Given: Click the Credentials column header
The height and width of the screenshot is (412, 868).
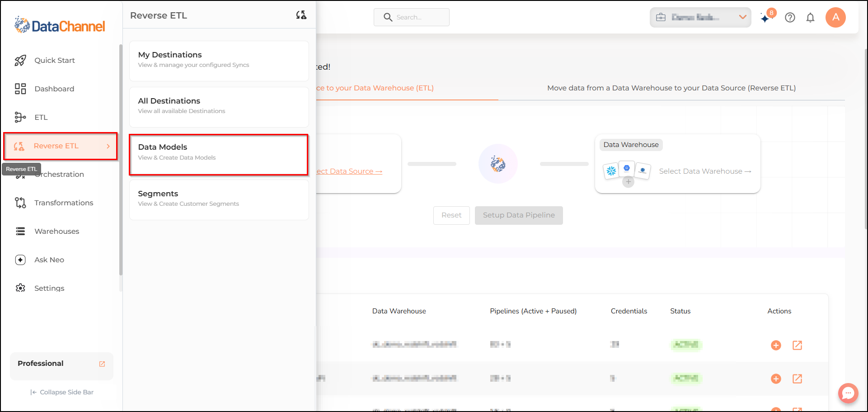Looking at the screenshot, I should tap(629, 311).
